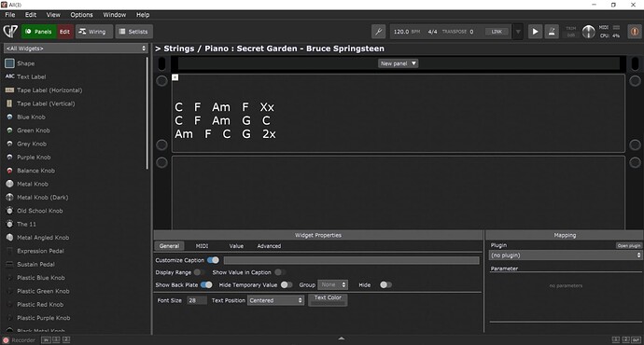Start playback with the play button
Screen dimensions: 644x345
[x=535, y=32]
